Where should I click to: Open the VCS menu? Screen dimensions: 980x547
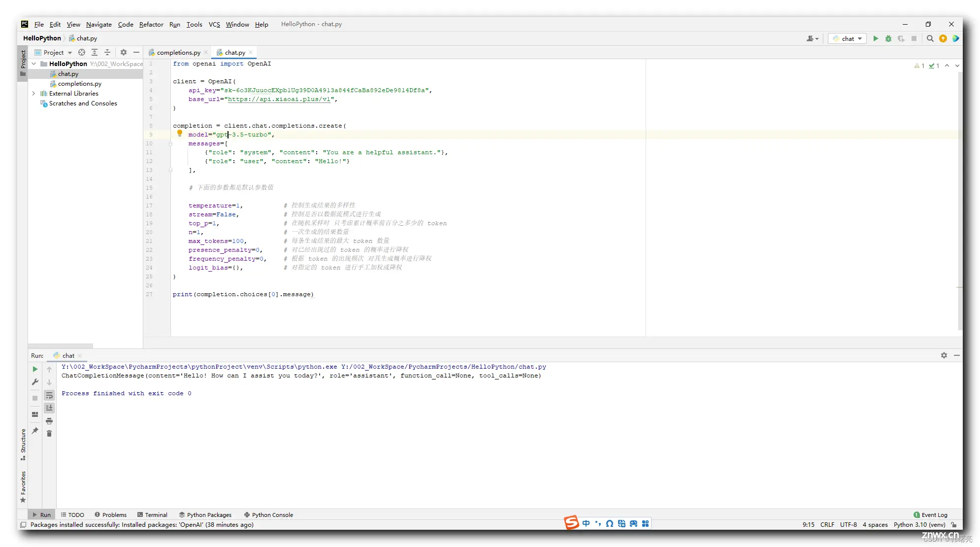(x=214, y=24)
